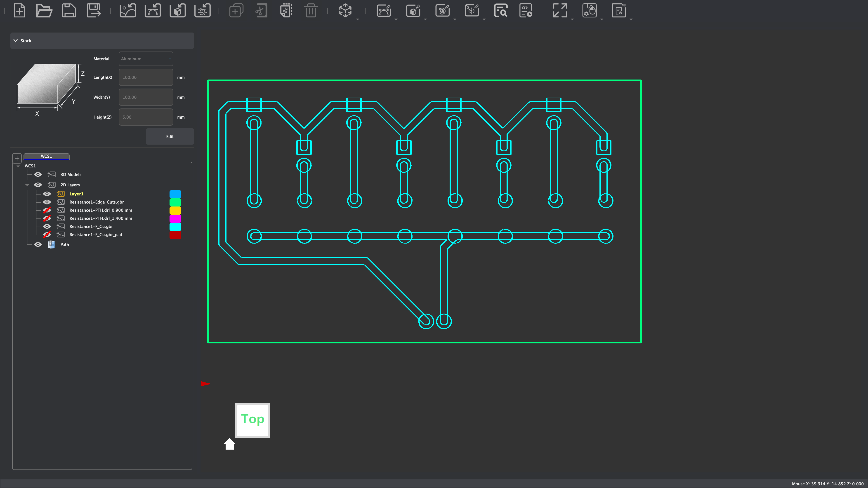Click the cyan swatch next to Resistance1-F_Cu.gbr
The height and width of the screenshot is (488, 868).
176,226
